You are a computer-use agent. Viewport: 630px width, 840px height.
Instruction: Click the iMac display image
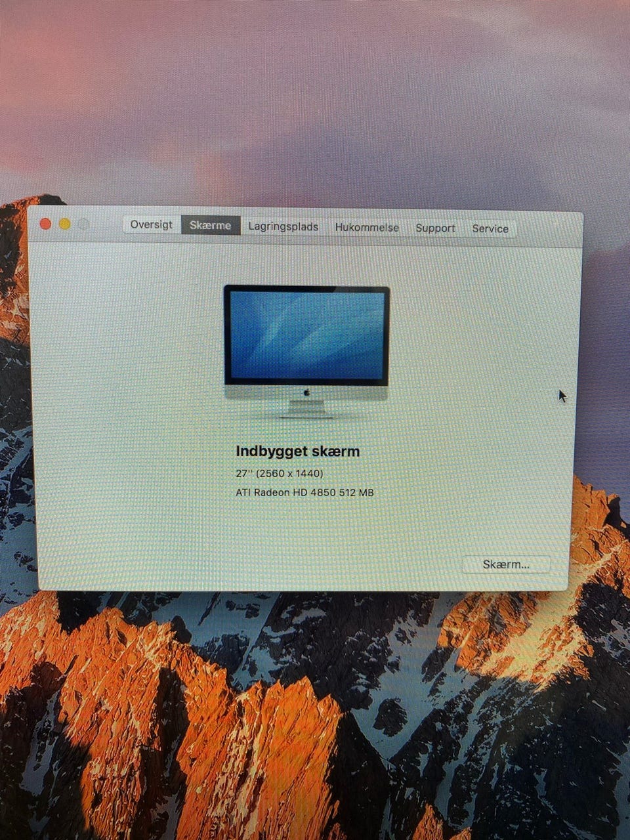(306, 351)
